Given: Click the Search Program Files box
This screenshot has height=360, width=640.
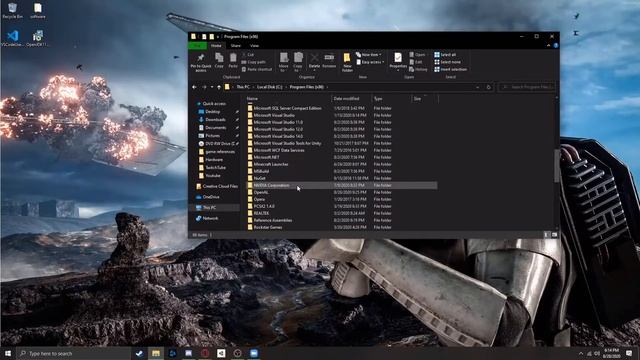Looking at the screenshot, I should 527,87.
